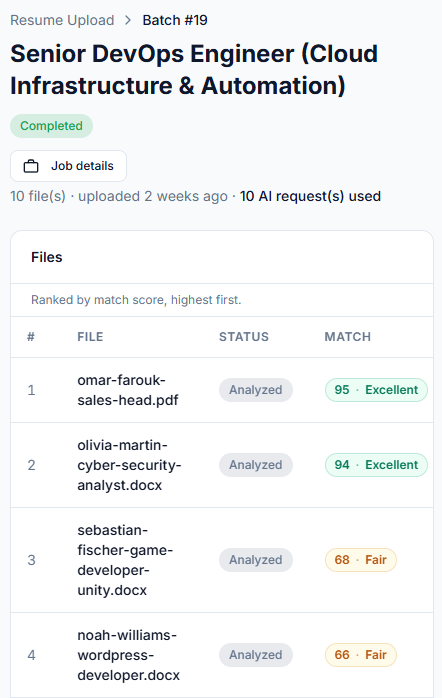This screenshot has width=442, height=698.
Task: Select Batch #19 breadcrumb item
Action: click(x=175, y=20)
